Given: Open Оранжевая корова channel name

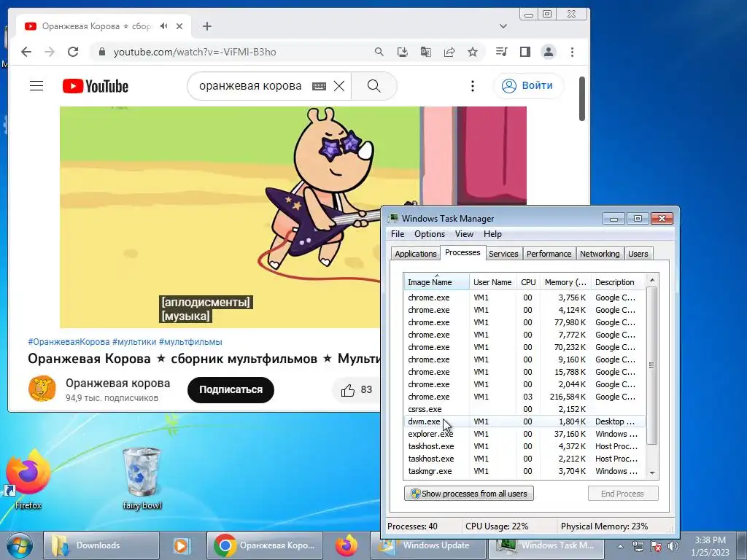Looking at the screenshot, I should tap(117, 384).
